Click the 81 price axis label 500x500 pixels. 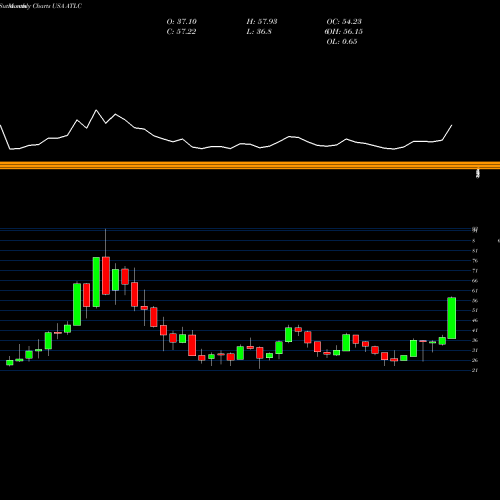click(x=475, y=251)
